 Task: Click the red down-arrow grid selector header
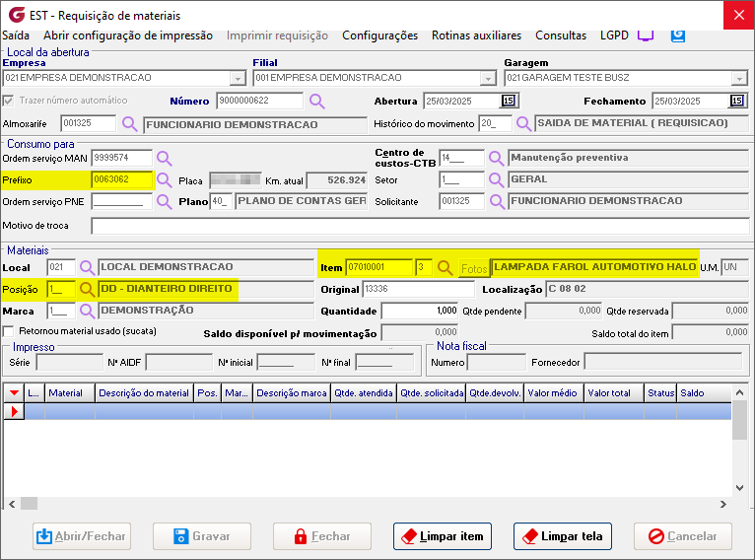[14, 393]
